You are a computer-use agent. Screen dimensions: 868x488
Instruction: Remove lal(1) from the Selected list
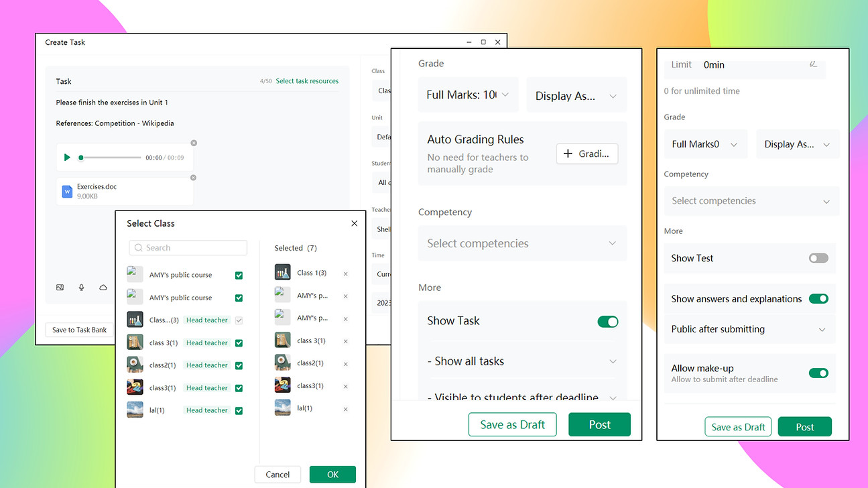pos(346,409)
